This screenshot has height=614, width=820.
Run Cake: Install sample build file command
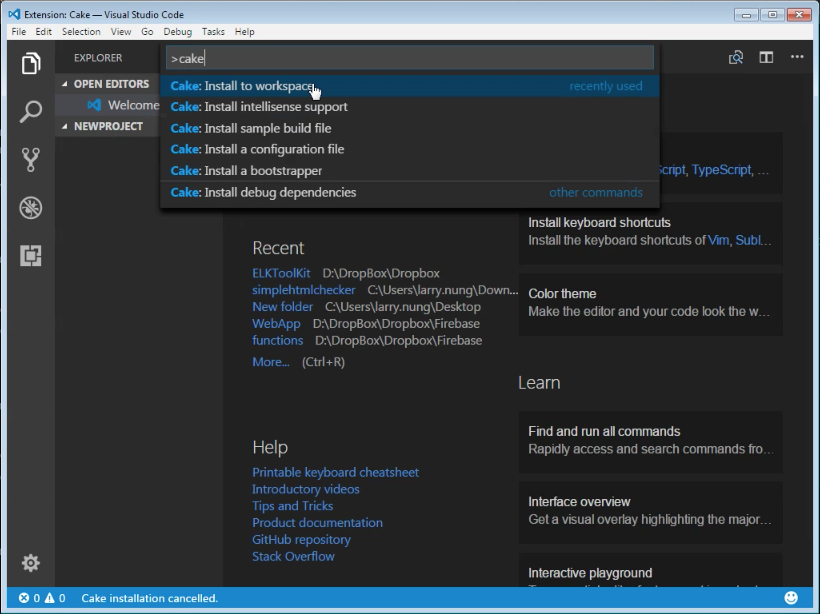coord(410,128)
